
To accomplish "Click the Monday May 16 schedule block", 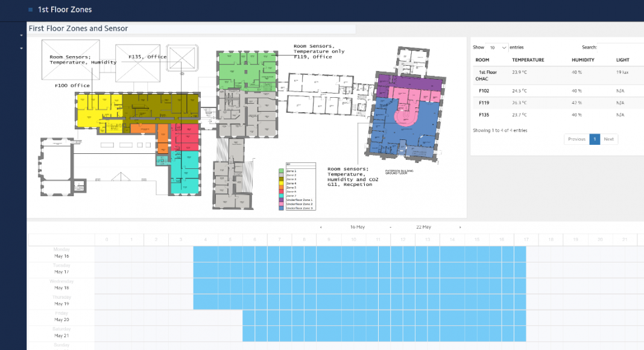I will (x=359, y=253).
